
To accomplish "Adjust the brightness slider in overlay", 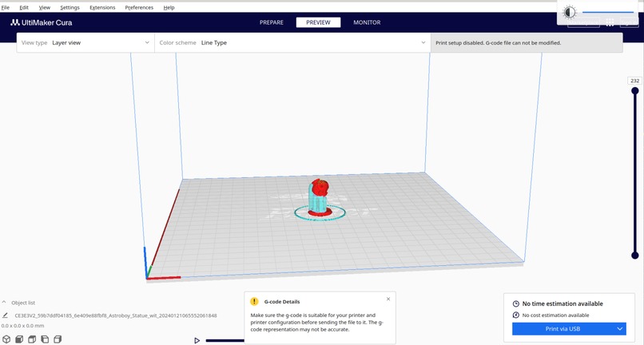I will [608, 12].
